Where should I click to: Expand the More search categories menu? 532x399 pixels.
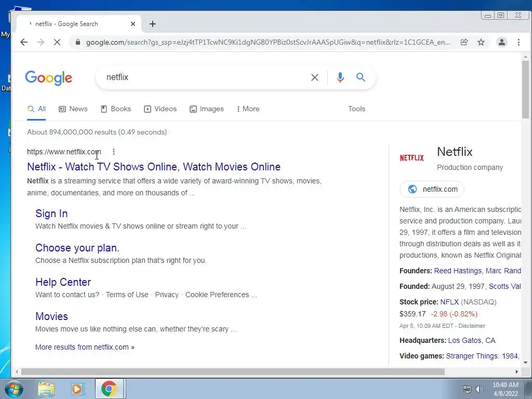pos(248,109)
